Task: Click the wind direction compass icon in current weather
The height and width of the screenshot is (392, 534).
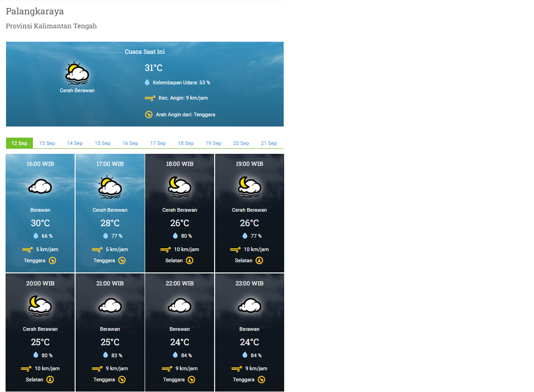Action: (149, 114)
